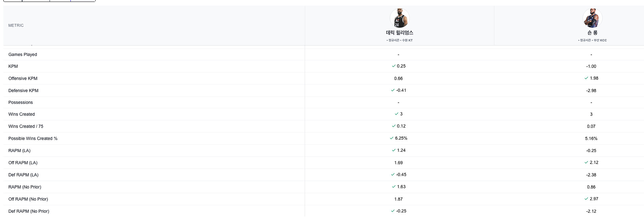Select the Possessions metric label

[20, 102]
